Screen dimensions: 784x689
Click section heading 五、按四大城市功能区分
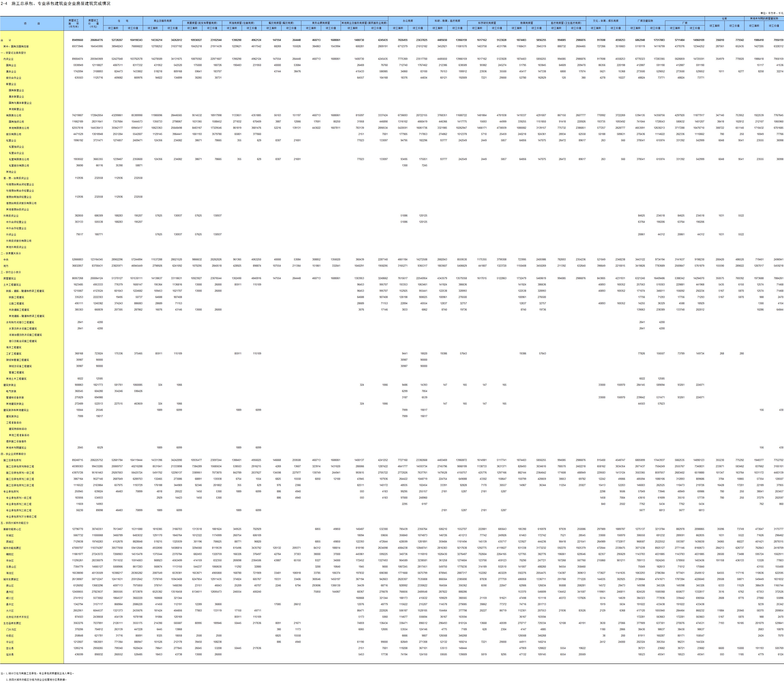pos(14,523)
